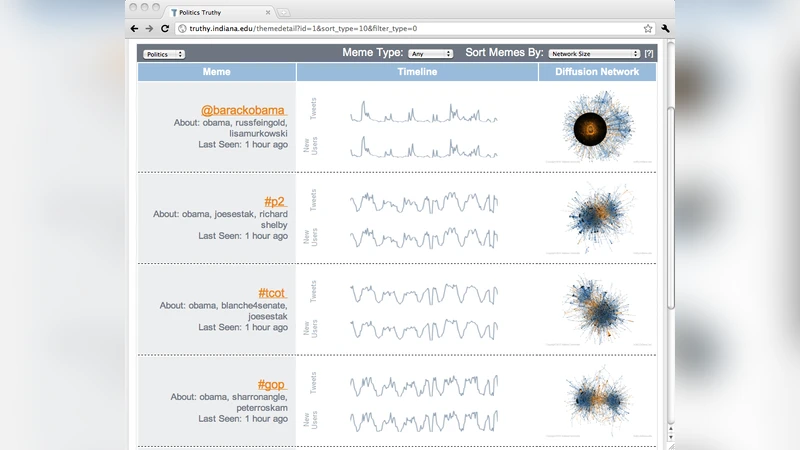
Task: Expand the Meme Type dropdown
Action: pos(431,54)
